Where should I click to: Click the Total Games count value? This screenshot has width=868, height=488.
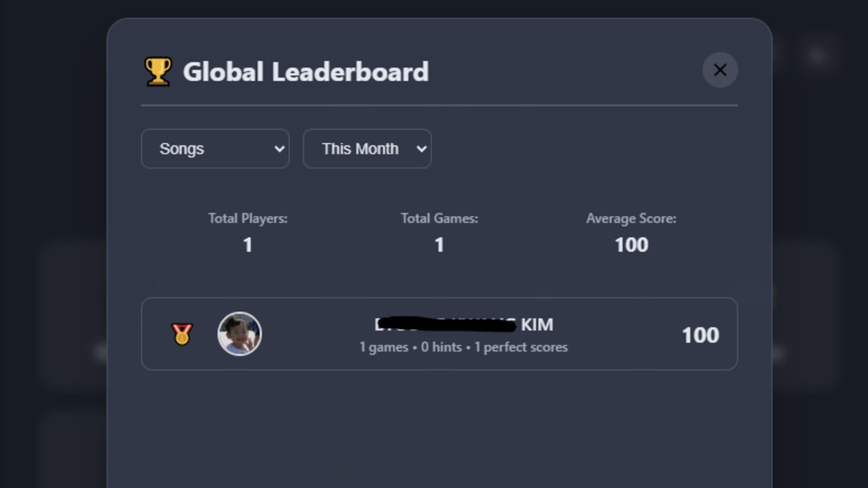(439, 245)
